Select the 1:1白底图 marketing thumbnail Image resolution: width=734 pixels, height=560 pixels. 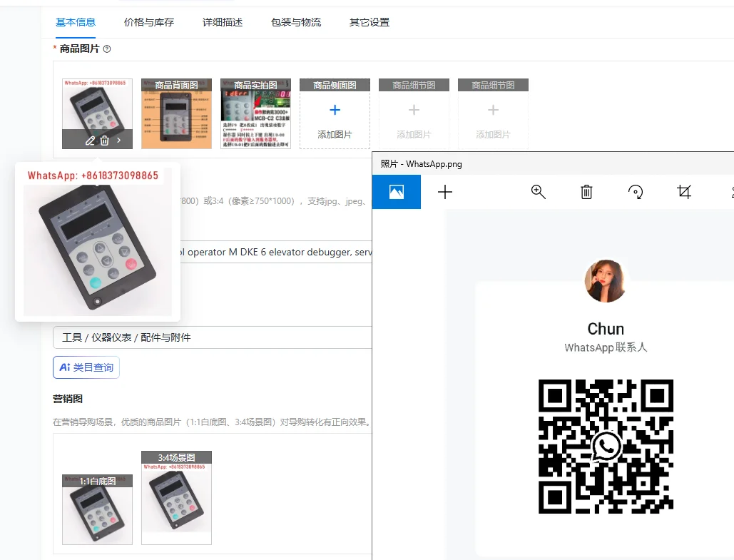pos(97,509)
